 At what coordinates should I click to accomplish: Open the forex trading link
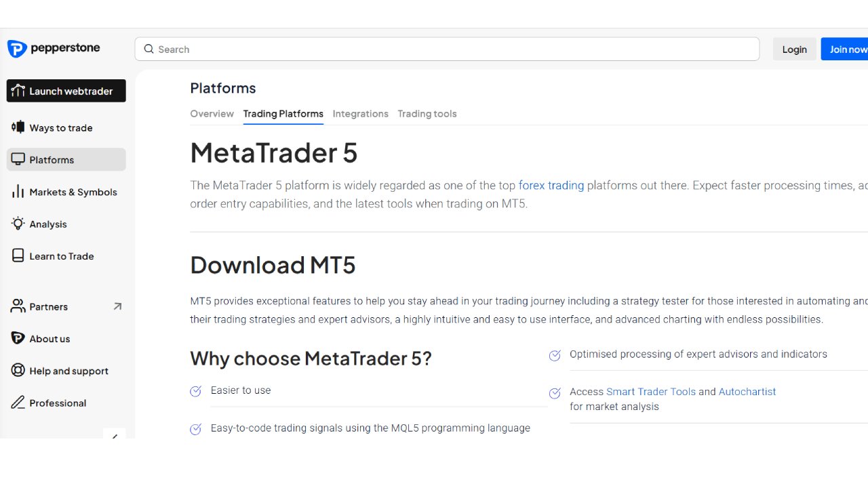pos(551,185)
